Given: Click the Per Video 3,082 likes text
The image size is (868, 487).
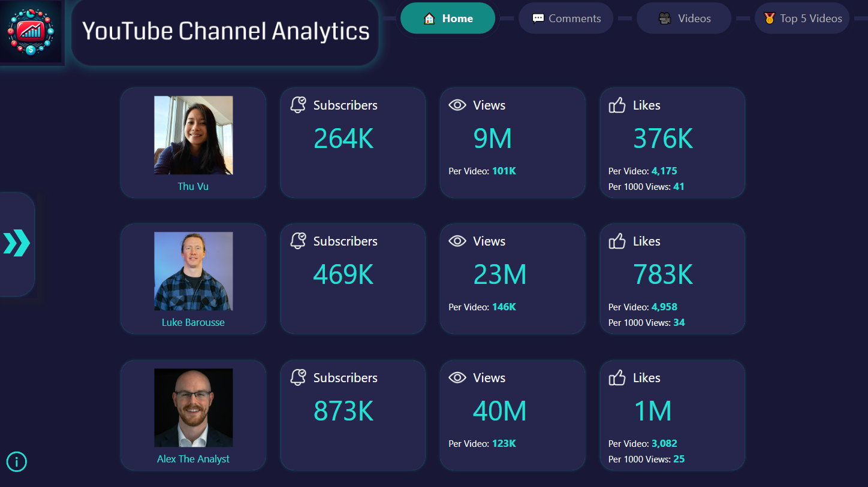Looking at the screenshot, I should 643,443.
